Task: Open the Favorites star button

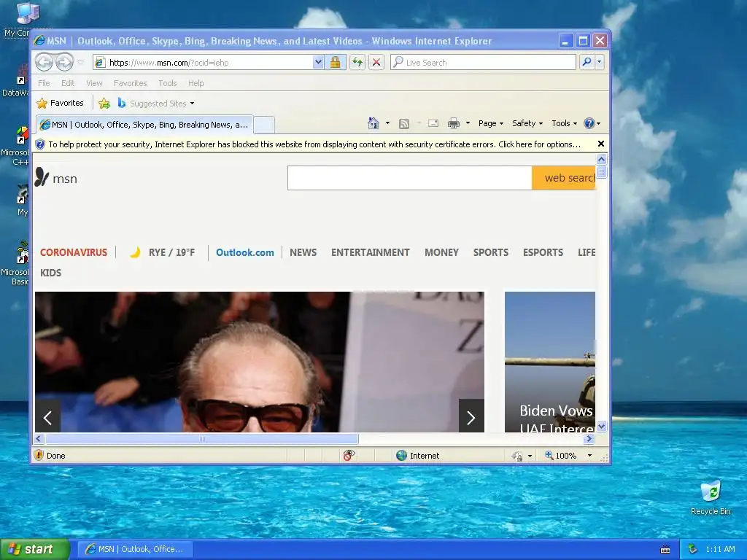Action: (x=60, y=103)
